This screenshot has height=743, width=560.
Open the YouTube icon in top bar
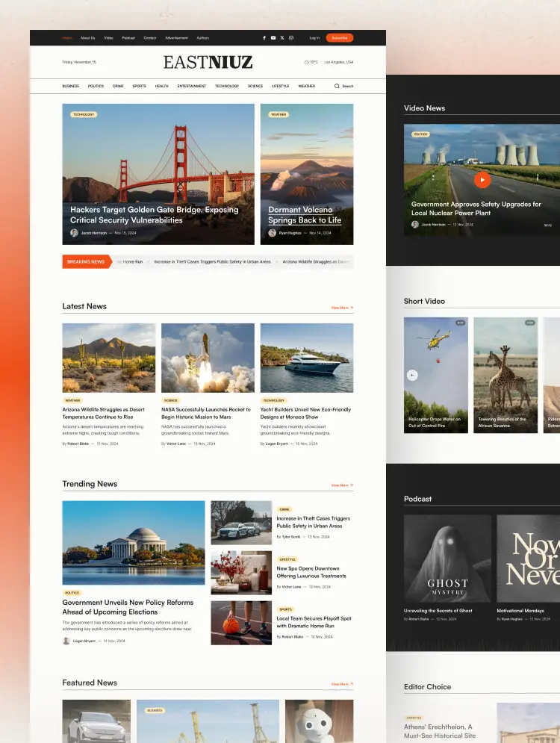(x=273, y=37)
